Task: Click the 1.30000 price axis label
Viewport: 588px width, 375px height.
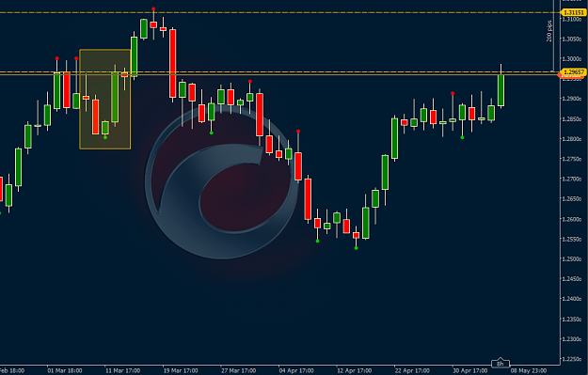Action: (572, 59)
